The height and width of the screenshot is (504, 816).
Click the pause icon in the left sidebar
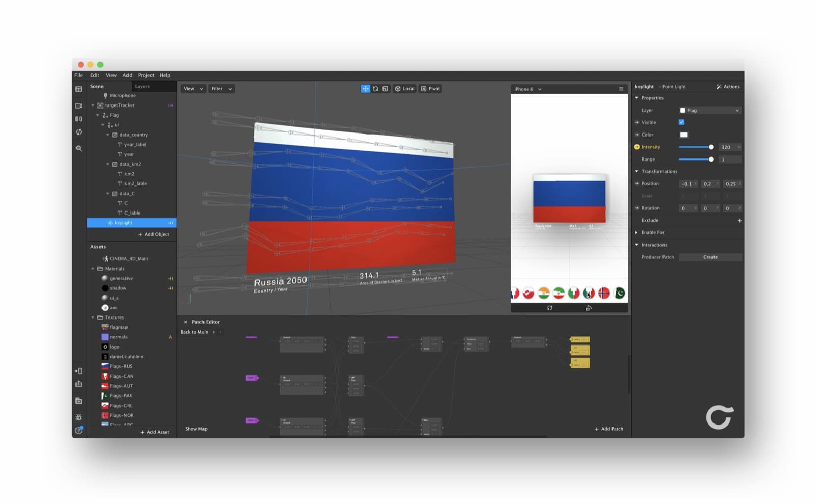coord(79,119)
